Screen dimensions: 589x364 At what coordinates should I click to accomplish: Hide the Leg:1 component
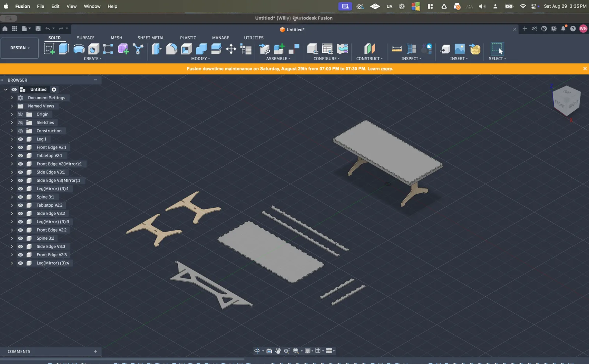[x=20, y=139]
